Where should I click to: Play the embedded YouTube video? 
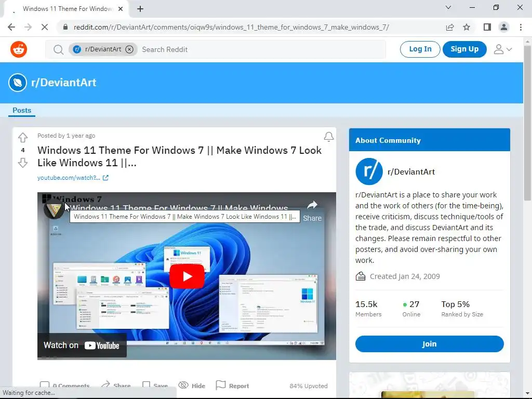[x=187, y=276]
